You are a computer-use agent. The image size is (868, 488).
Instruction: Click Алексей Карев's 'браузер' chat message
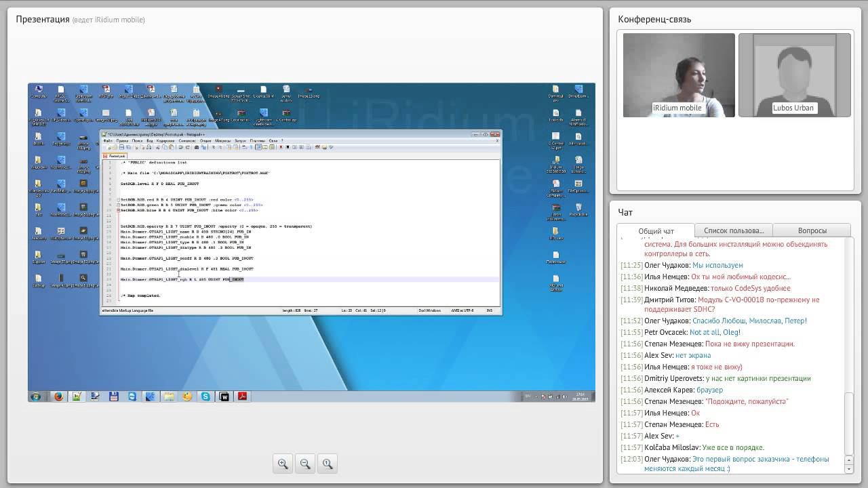(x=710, y=390)
